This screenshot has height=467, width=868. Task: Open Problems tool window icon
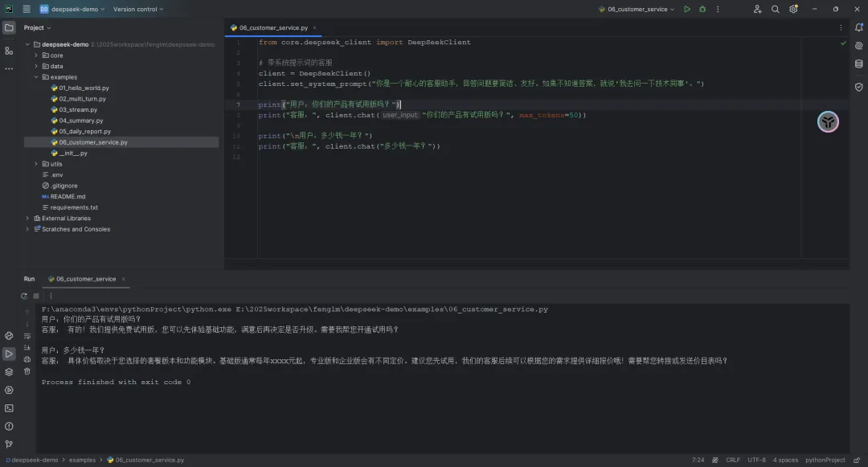coord(9,426)
